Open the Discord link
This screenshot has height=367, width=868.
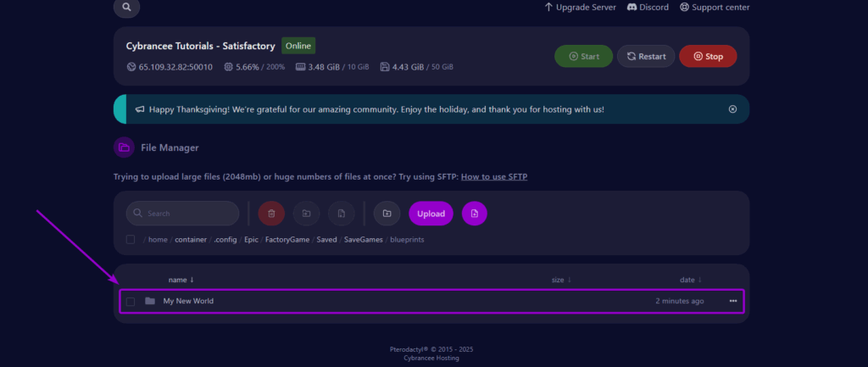point(648,7)
